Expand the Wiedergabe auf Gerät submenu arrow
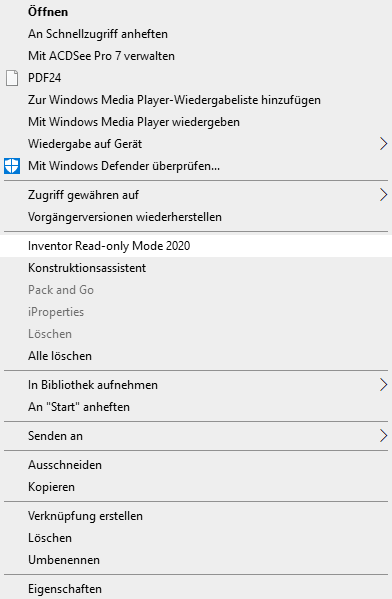The width and height of the screenshot is (392, 599). [x=383, y=144]
